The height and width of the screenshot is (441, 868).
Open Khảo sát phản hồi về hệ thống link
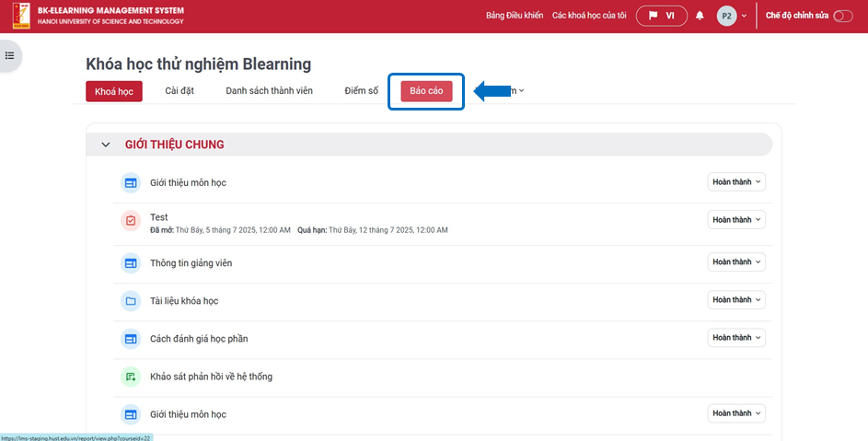coord(211,377)
